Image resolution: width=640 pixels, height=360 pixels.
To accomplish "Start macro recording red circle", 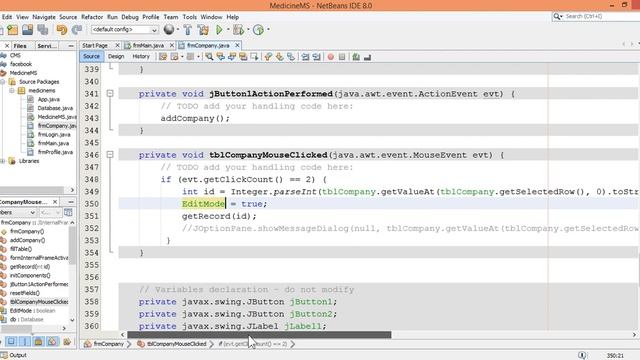I will (x=331, y=57).
